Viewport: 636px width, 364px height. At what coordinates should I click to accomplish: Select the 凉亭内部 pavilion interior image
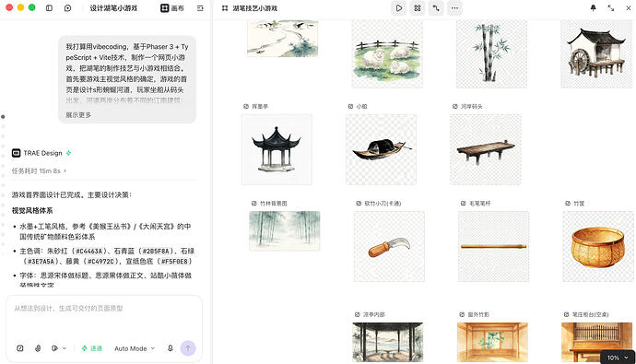click(x=388, y=342)
